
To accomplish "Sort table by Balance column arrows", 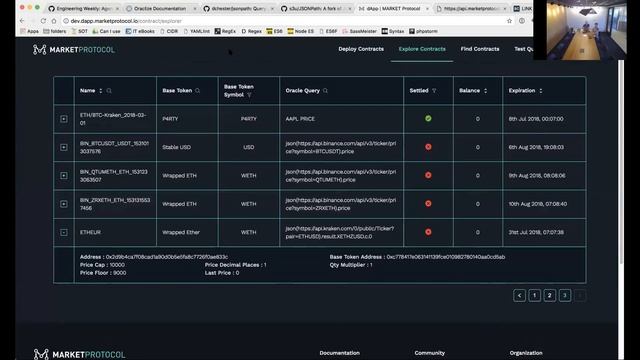I will pos(485,91).
